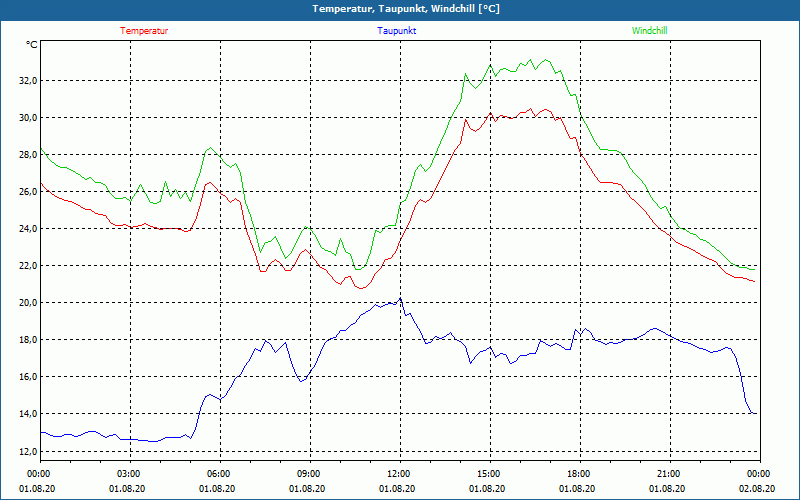Click the '22,0' y-axis value

pos(28,266)
